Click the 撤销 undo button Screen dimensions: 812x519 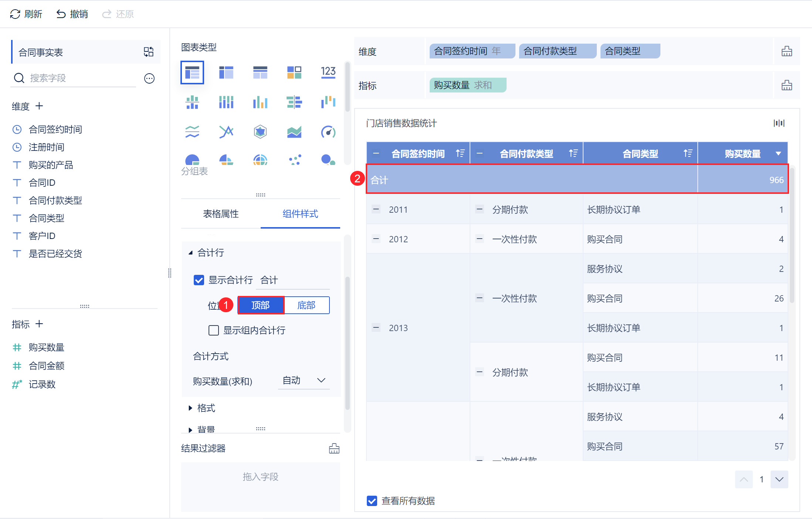coord(72,14)
